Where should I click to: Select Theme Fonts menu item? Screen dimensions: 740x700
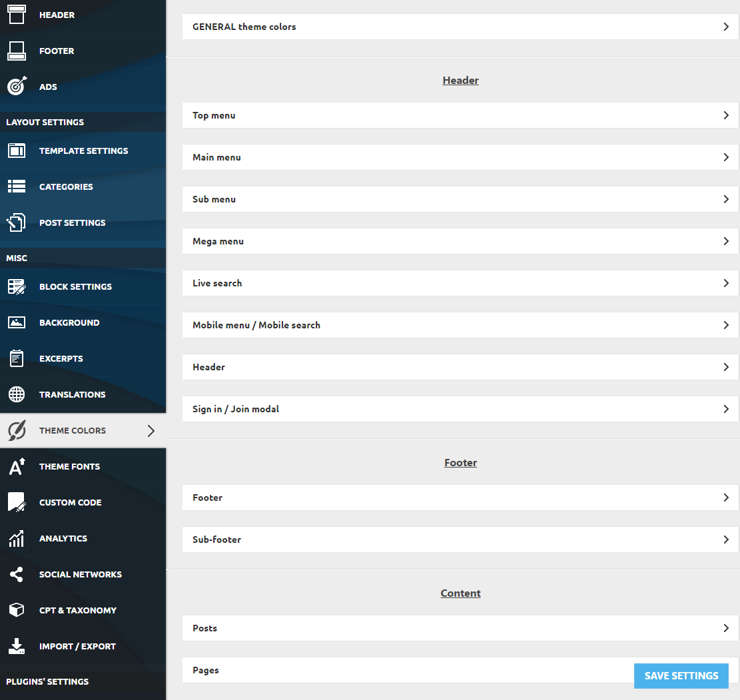tap(83, 466)
